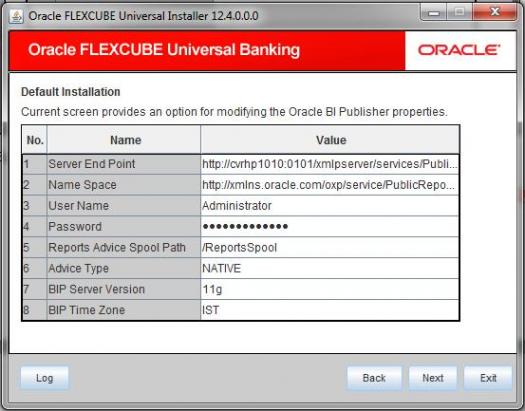The height and width of the screenshot is (411, 525).
Task: Select the User Name label cell
Action: pyautogui.click(x=124, y=206)
